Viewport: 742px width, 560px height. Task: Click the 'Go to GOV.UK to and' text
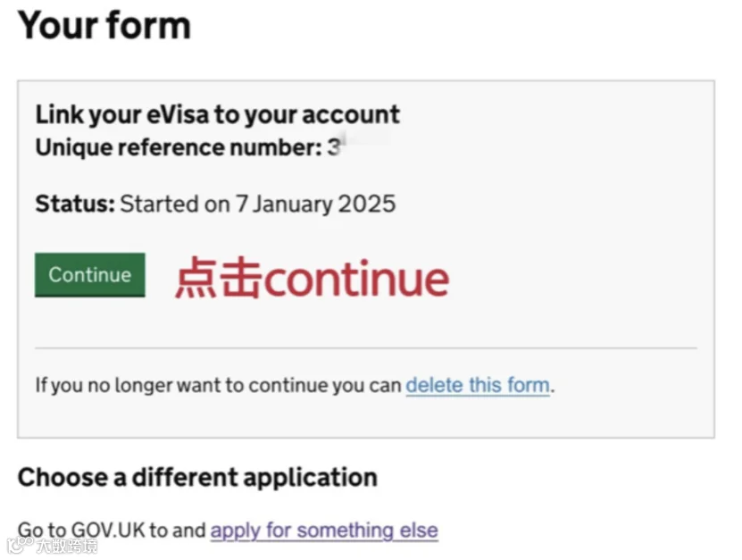coord(112,531)
